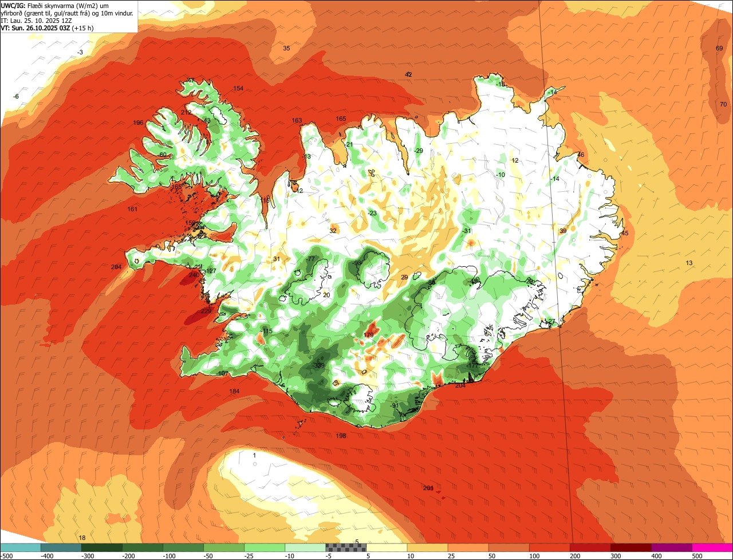This screenshot has height=560, width=733.
Task: Click the green legend swatch between -50 and -25
Action: tap(224, 547)
